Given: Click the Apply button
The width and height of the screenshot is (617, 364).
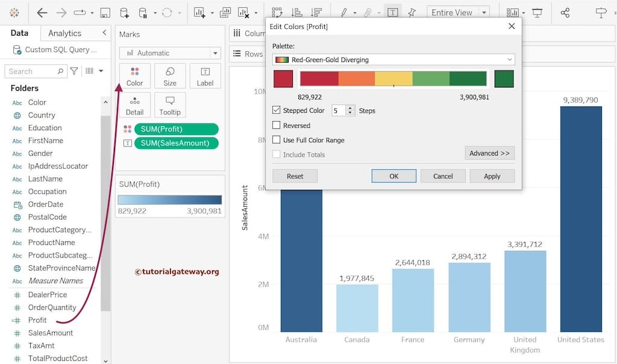Looking at the screenshot, I should tap(492, 176).
